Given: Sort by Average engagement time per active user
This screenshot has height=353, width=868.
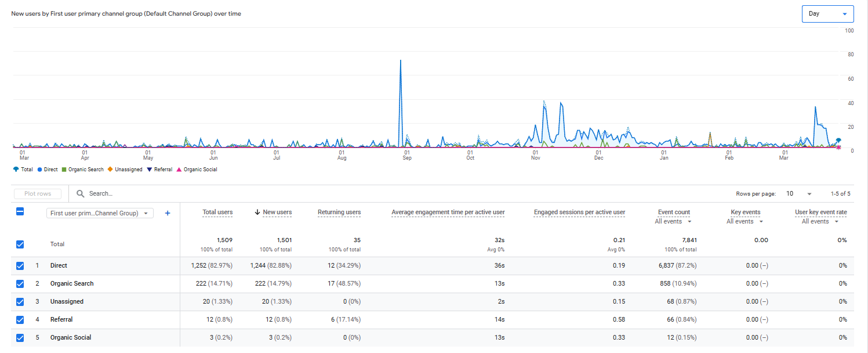Looking at the screenshot, I should pos(448,212).
